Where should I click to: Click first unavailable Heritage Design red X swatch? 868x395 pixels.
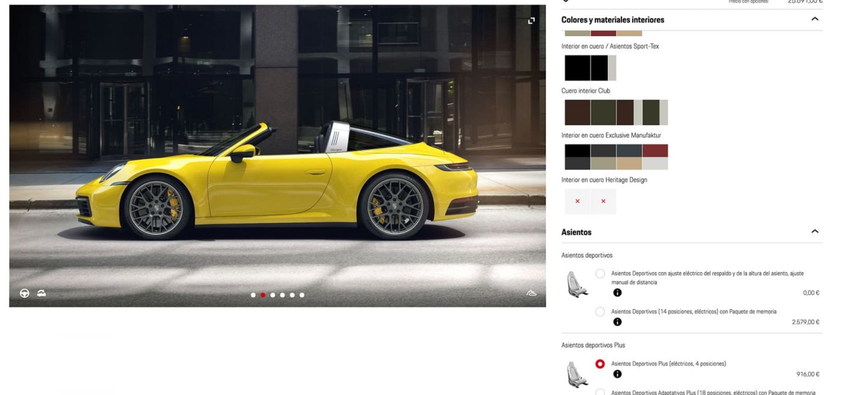coord(577,201)
